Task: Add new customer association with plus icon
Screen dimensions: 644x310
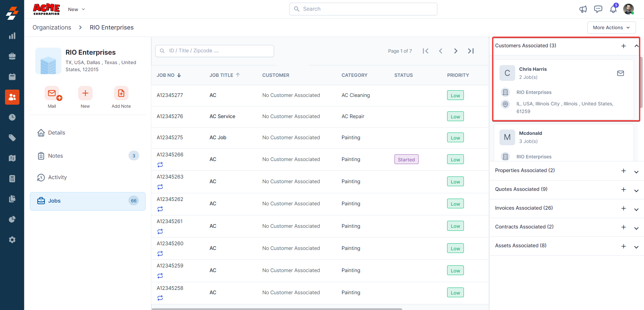Action: coord(624,46)
